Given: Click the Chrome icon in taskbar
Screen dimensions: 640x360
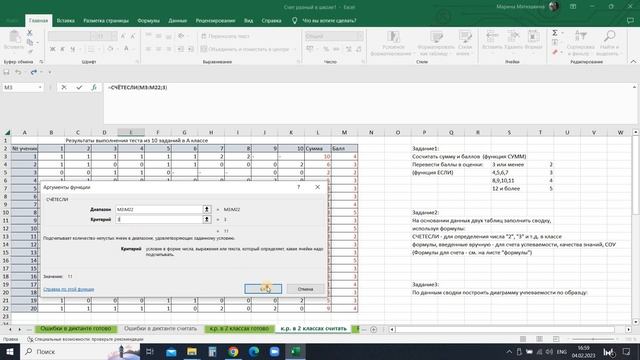Looking at the screenshot, I should point(233,351).
